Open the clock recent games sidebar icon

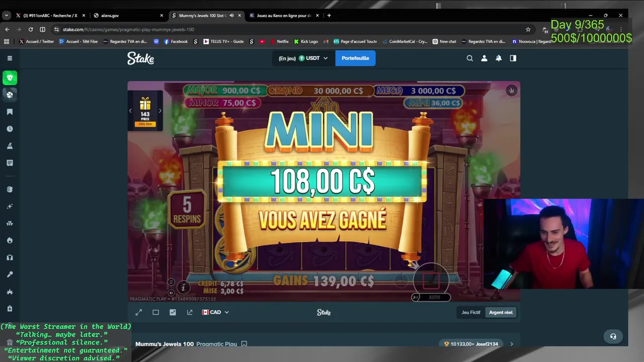click(x=10, y=129)
